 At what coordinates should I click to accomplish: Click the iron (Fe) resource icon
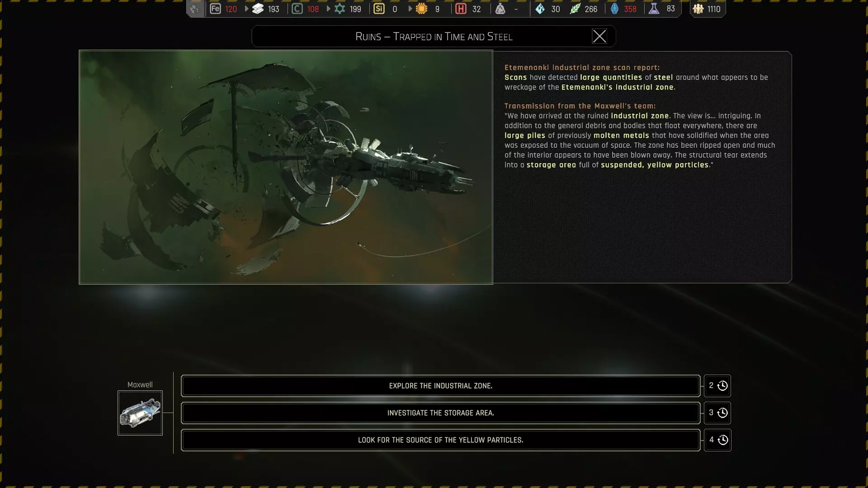[x=215, y=9]
